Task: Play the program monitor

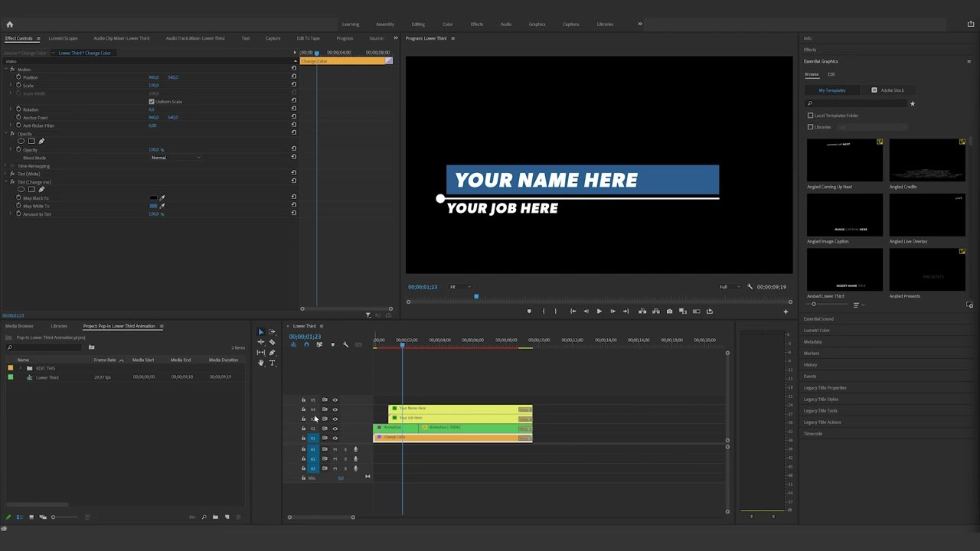Action: pyautogui.click(x=599, y=311)
